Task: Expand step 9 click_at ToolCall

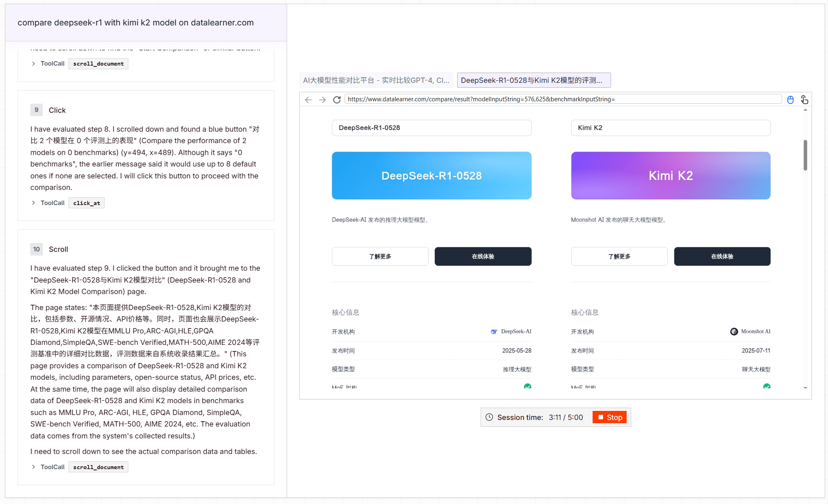Action: tap(34, 203)
